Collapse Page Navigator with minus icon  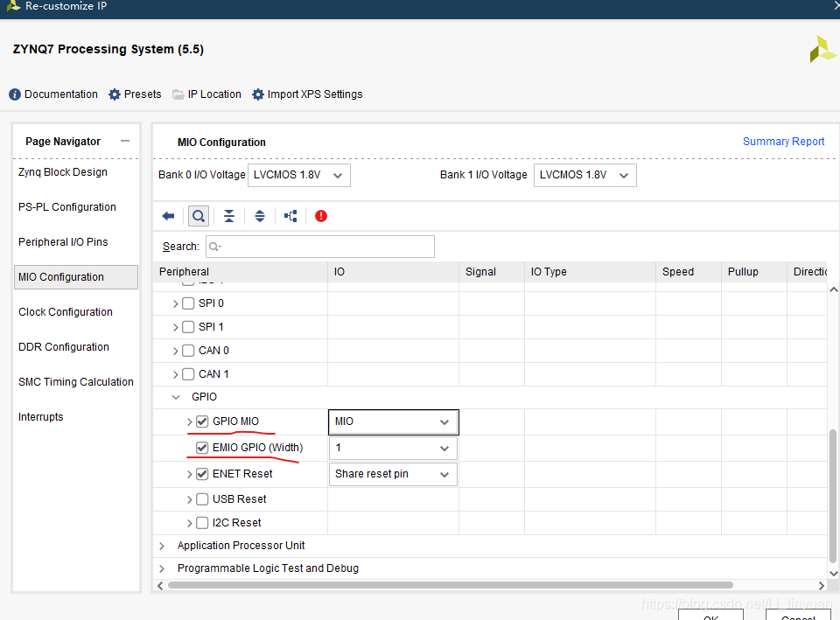[x=125, y=141]
